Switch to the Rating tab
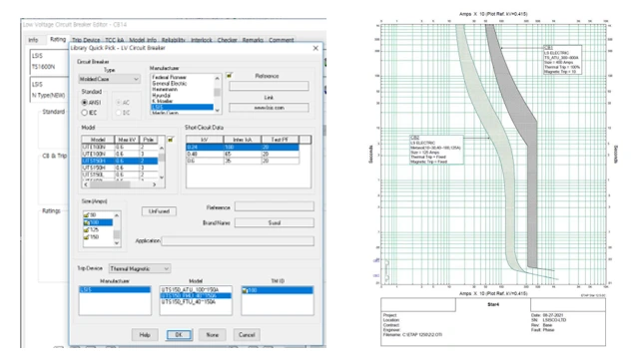 (58, 40)
